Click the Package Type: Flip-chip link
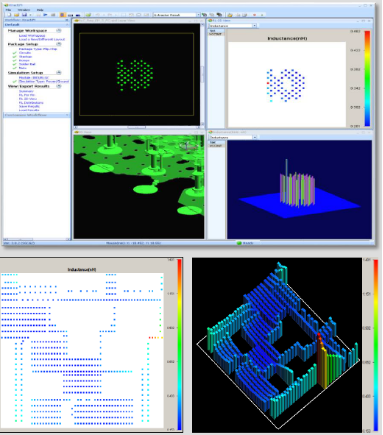 (x=38, y=49)
